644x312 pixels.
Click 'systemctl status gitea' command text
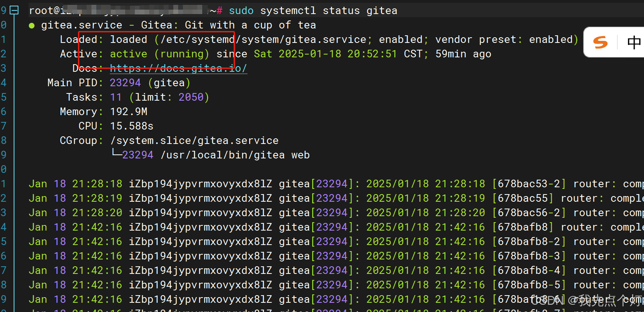pyautogui.click(x=329, y=11)
